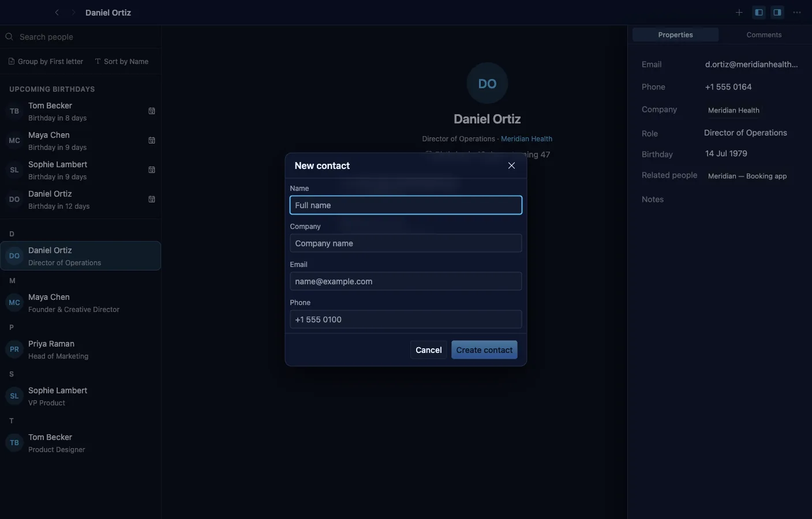Open the three-dots more menu
Screen dimensions: 812x519
click(797, 12)
